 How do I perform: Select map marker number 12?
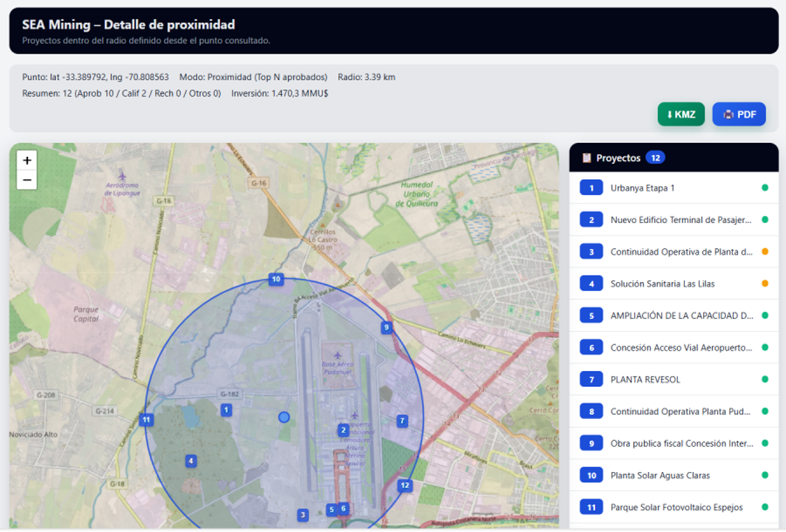click(x=405, y=485)
